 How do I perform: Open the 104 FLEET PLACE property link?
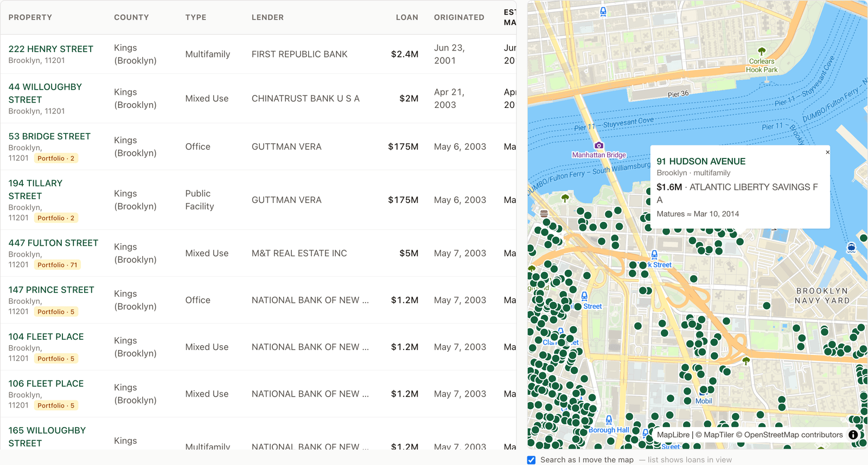[46, 336]
